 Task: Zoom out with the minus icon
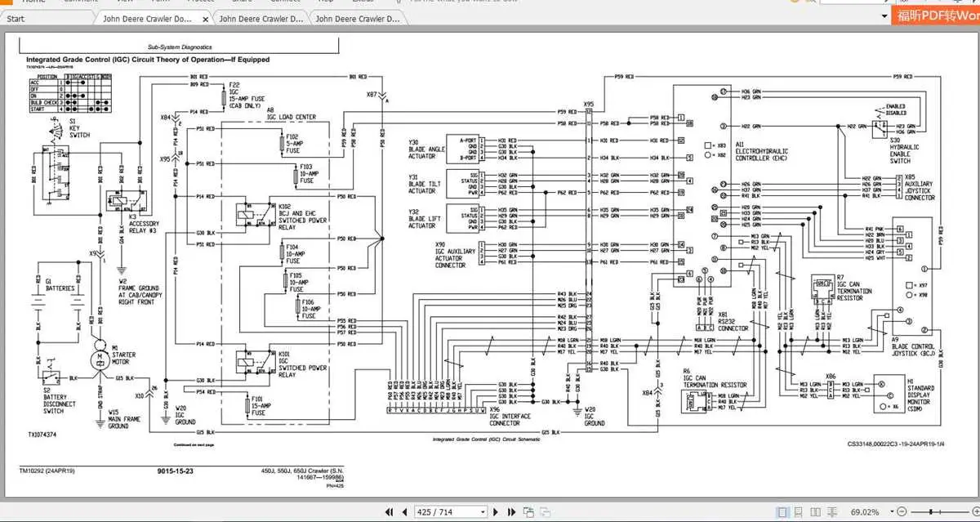pyautogui.click(x=902, y=512)
